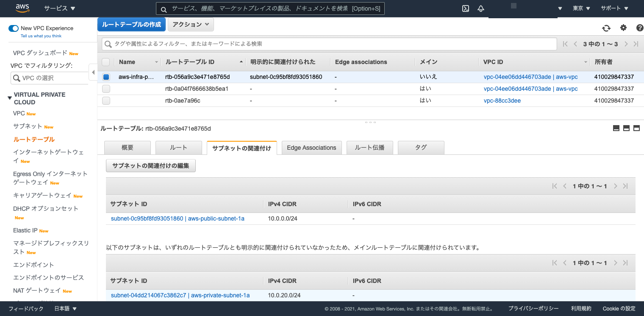The height and width of the screenshot is (316, 644).
Task: Open the 日本語 language selector
Action: 66,309
